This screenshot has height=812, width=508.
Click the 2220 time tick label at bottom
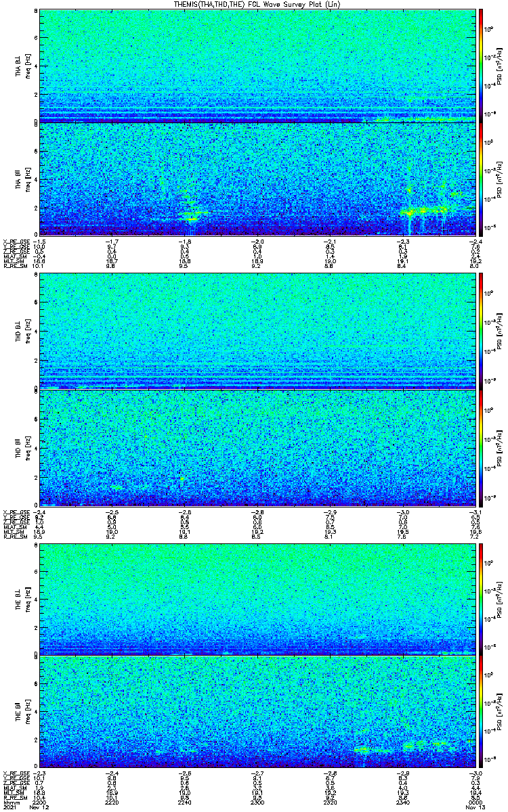pos(112,801)
